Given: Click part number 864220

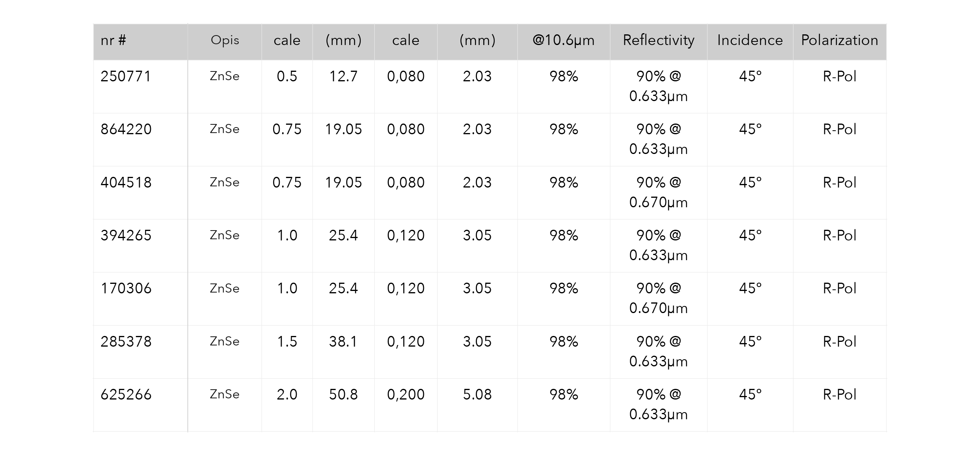Looking at the screenshot, I should pos(126,129).
